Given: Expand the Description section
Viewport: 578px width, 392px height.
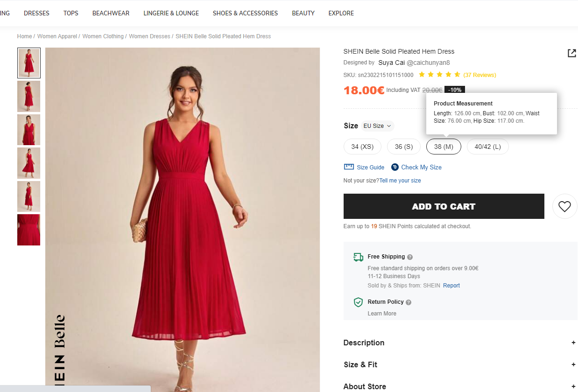Looking at the screenshot, I should [x=573, y=343].
